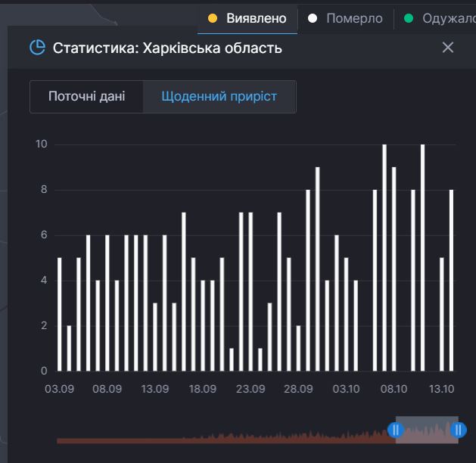Click the right range slider handle
This screenshot has width=476, height=463.
click(x=458, y=430)
